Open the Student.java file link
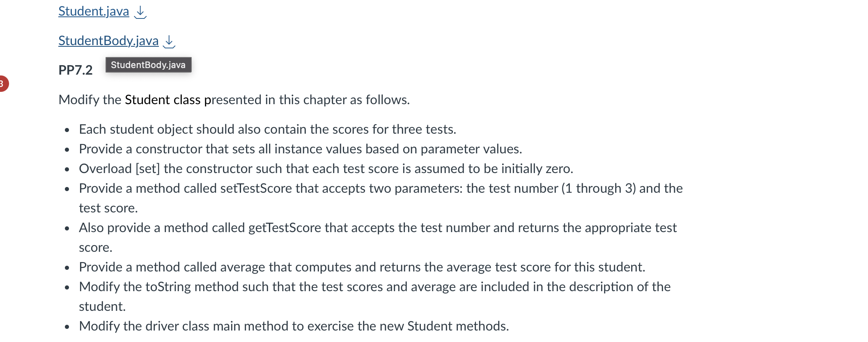The width and height of the screenshot is (868, 342). [93, 11]
